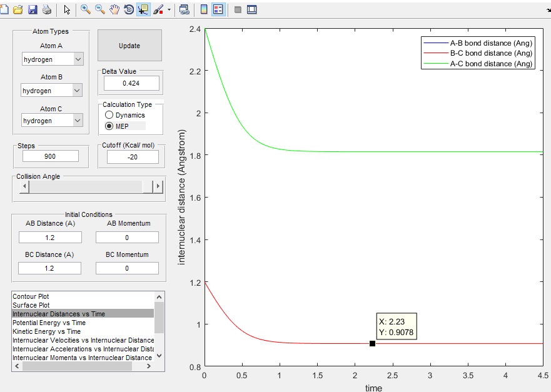Click the Update button

tap(129, 45)
